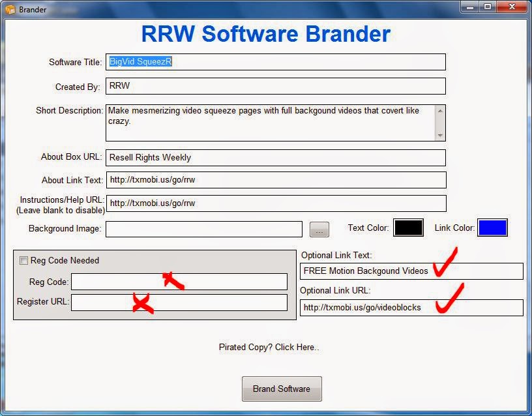The image size is (532, 416).
Task: Click the Background Image path field
Action: tap(204, 230)
